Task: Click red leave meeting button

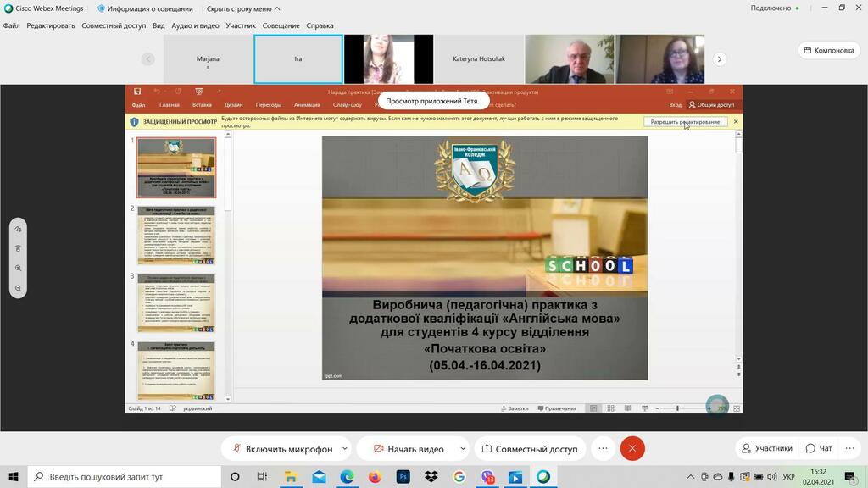Action: pyautogui.click(x=632, y=449)
